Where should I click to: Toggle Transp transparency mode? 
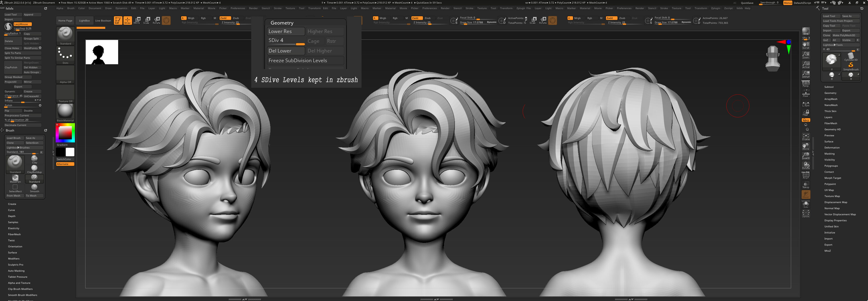click(806, 185)
